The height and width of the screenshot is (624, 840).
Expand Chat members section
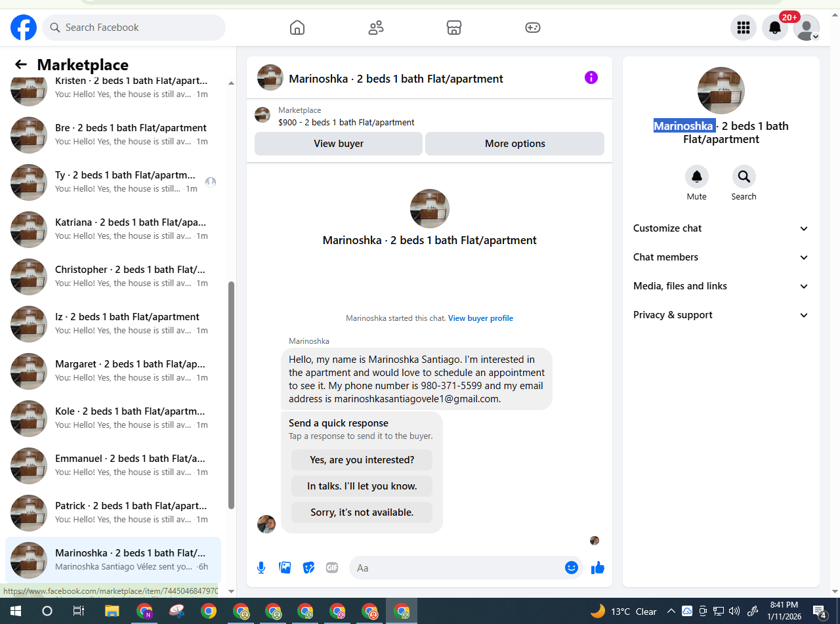pyautogui.click(x=721, y=257)
